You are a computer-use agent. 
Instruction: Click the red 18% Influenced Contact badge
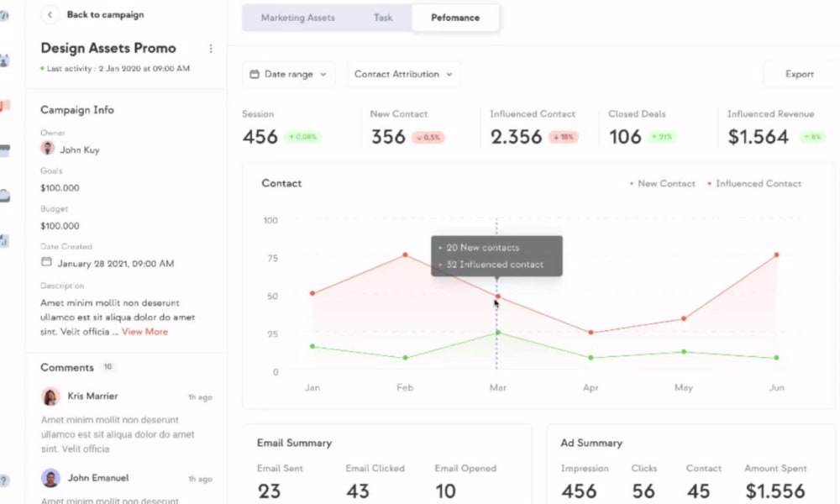[564, 137]
